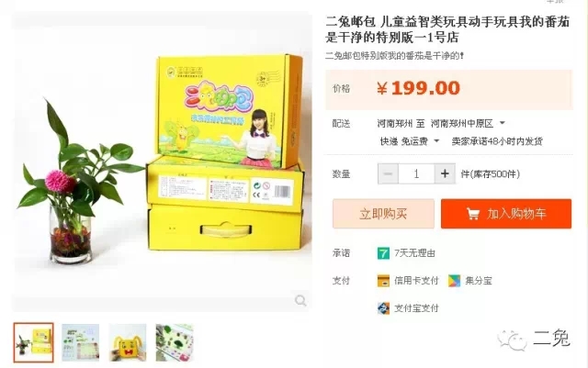Decrease quantity with the minus button
The image size is (588, 368).
click(x=388, y=173)
